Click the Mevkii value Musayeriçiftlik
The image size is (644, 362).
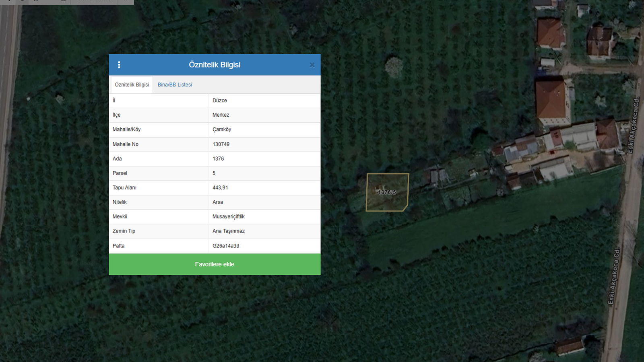(229, 217)
